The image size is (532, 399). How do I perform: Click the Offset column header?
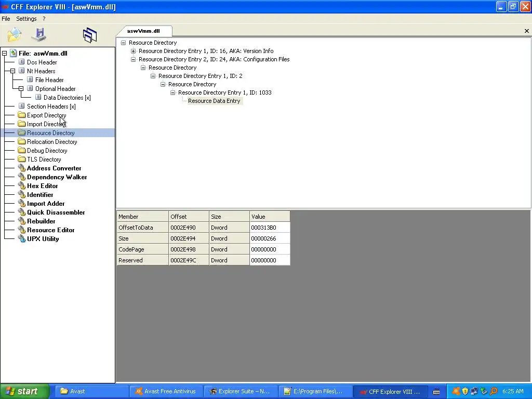[189, 217]
